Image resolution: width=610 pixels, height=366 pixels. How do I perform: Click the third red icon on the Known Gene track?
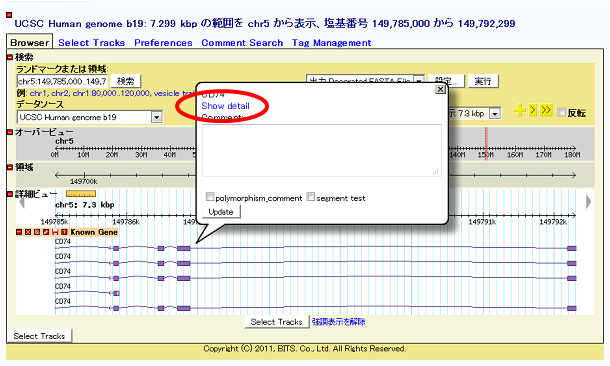37,232
